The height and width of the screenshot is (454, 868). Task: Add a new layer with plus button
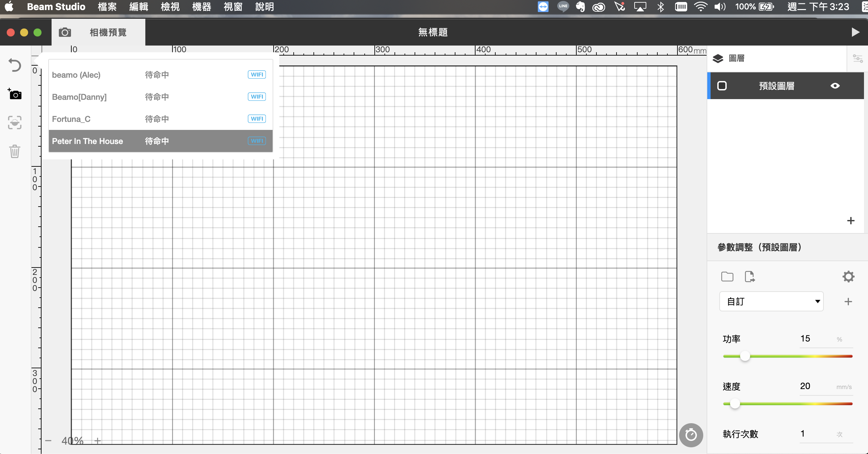(851, 221)
